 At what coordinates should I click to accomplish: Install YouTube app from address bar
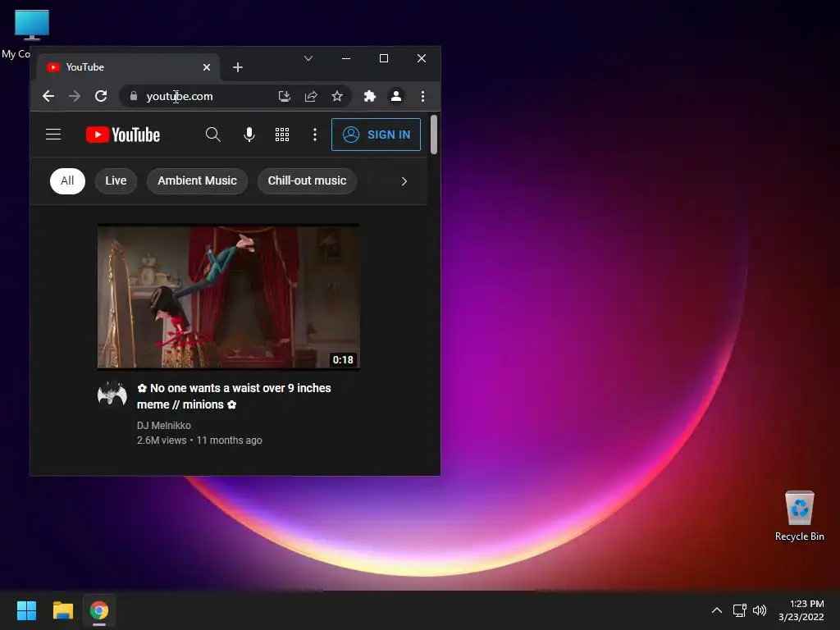click(285, 96)
